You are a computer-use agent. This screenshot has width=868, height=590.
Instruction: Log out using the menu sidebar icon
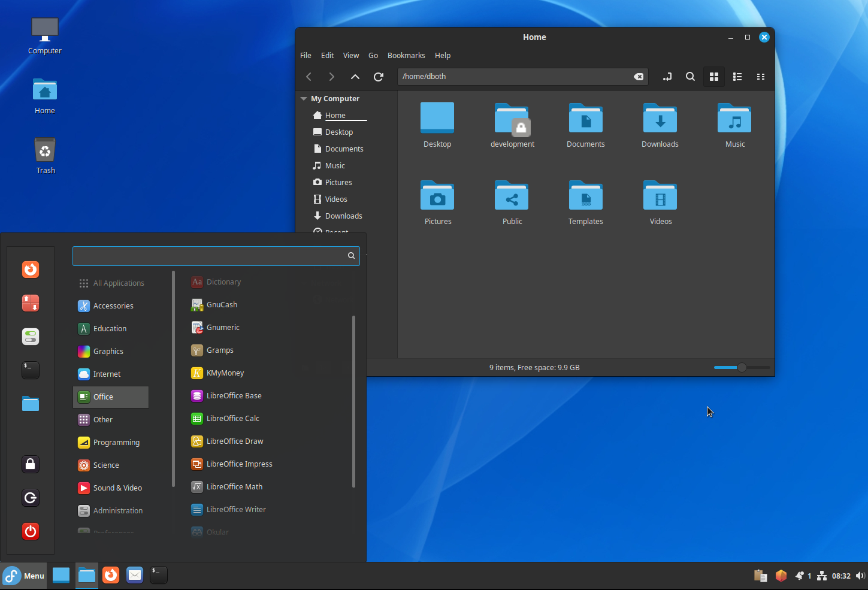[31, 498]
